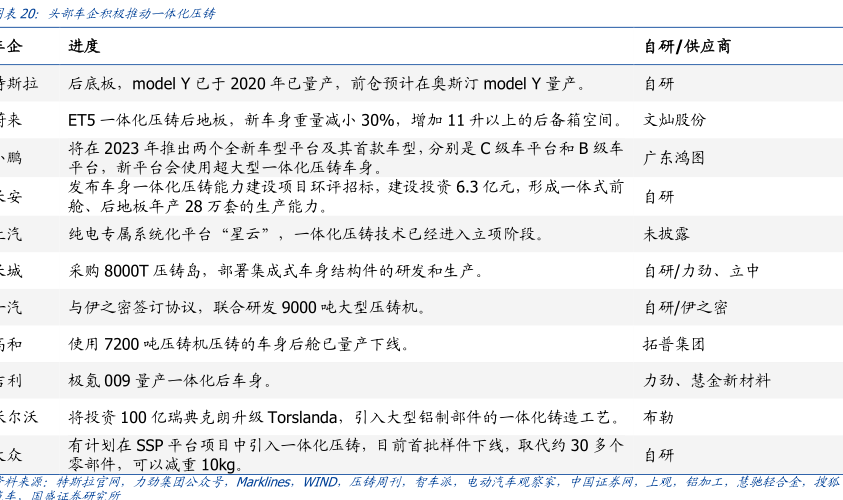This screenshot has height=500, width=843.
Task: Click '自研' in the model Y row
Action: tap(659, 84)
